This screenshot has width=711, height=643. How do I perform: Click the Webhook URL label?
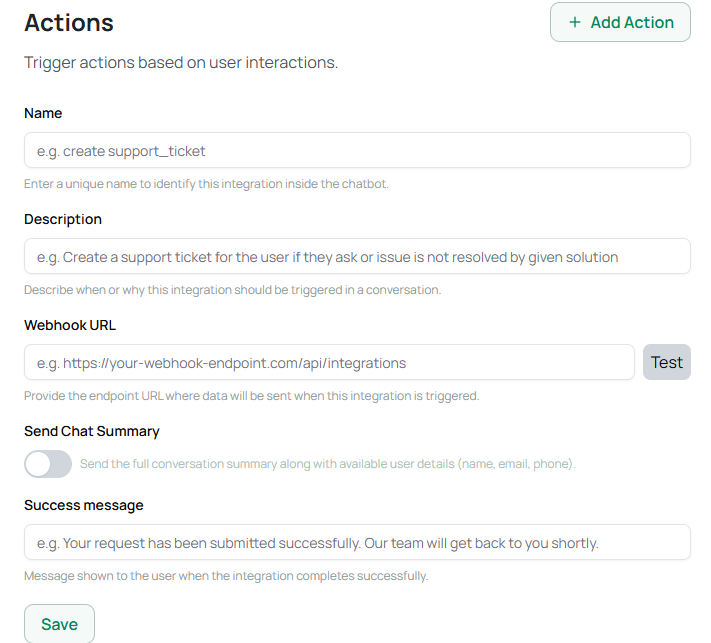pyautogui.click(x=70, y=325)
